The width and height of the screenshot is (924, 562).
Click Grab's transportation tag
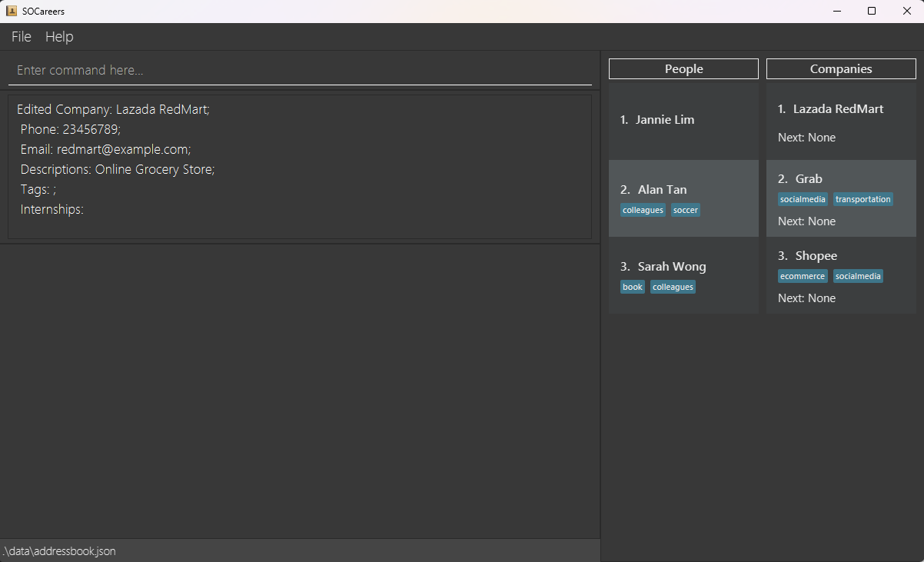(863, 199)
